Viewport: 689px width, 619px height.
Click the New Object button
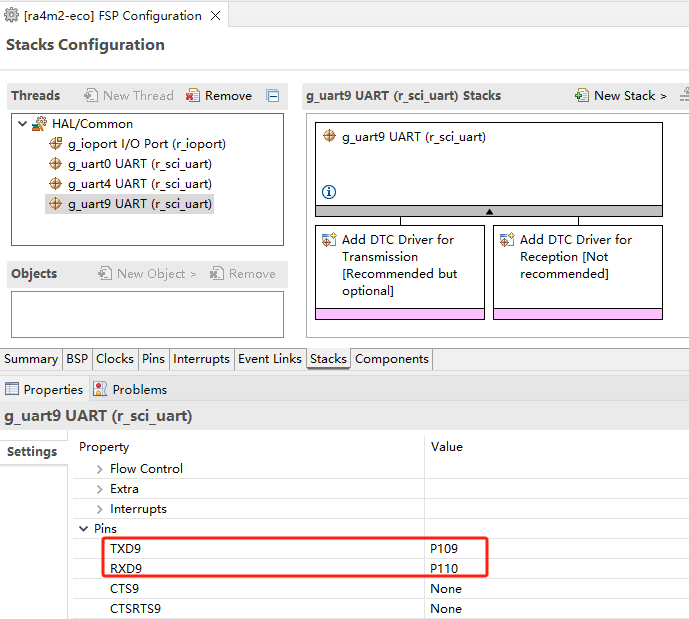click(x=147, y=274)
